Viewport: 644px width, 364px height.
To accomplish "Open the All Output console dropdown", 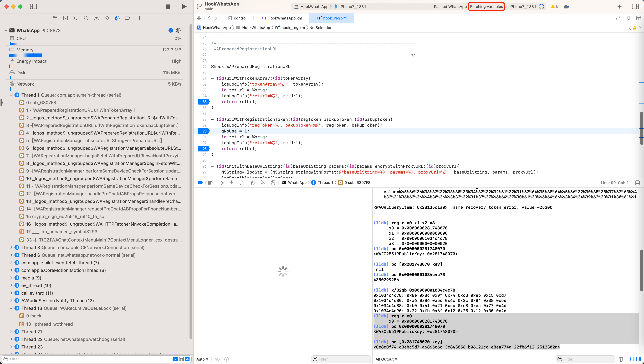I will coord(386,359).
